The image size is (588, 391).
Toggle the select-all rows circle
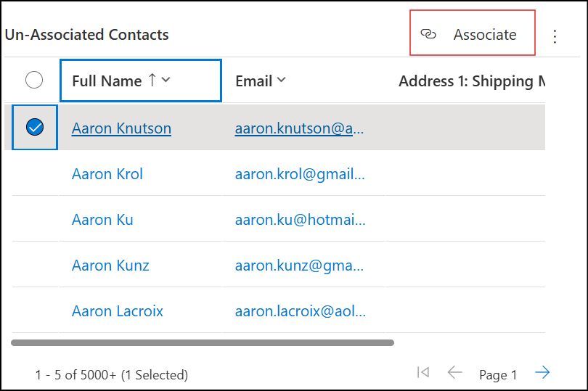pos(34,80)
